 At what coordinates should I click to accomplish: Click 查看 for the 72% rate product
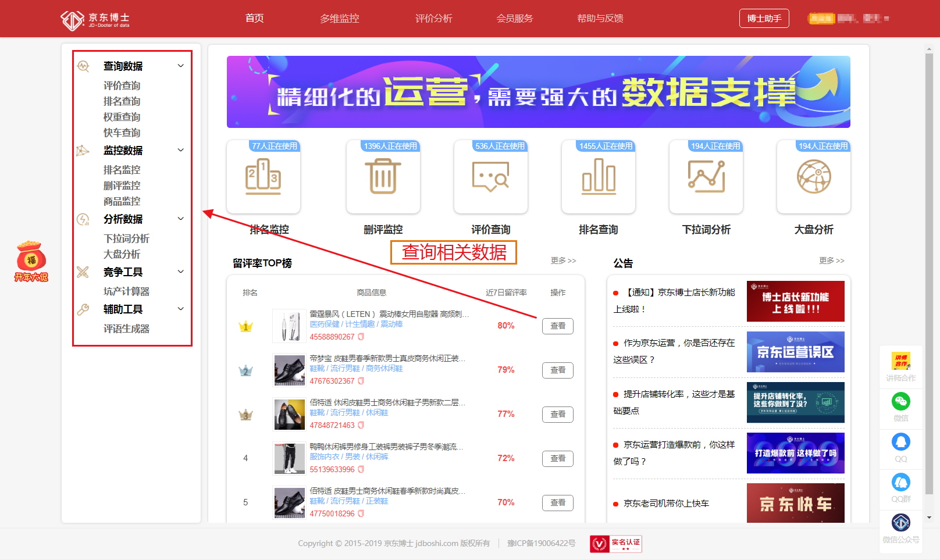[558, 459]
